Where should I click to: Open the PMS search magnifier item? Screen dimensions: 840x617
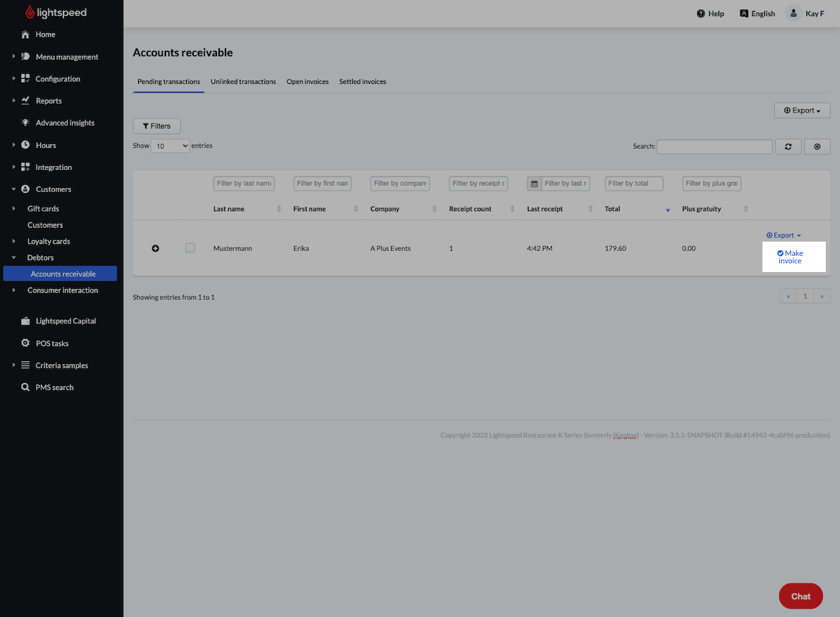tap(54, 388)
